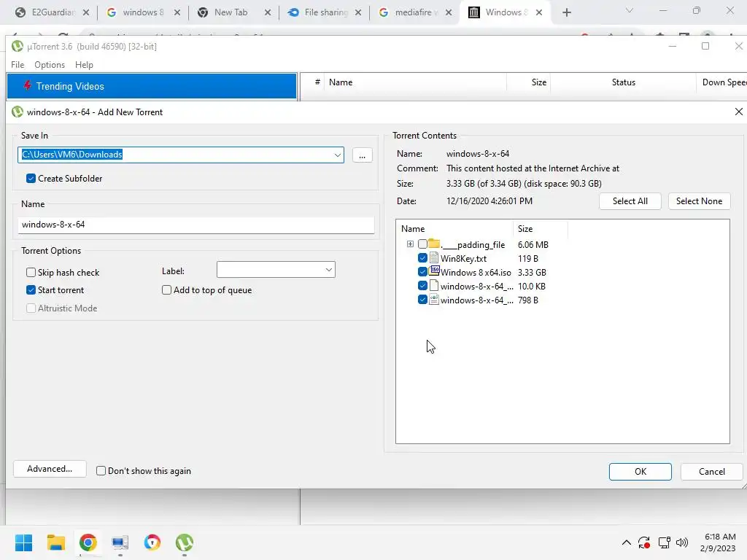Open the taskbar computer monitor app icon
The image size is (747, 560).
click(120, 542)
